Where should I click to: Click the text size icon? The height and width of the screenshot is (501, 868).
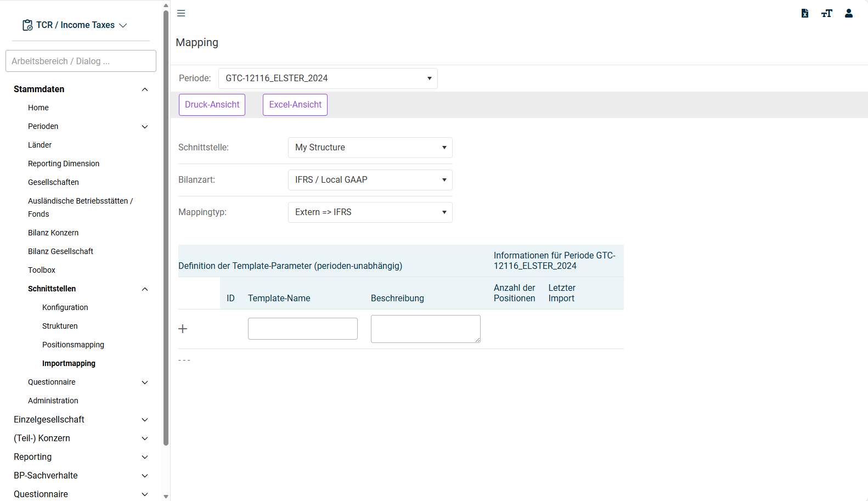(x=826, y=13)
